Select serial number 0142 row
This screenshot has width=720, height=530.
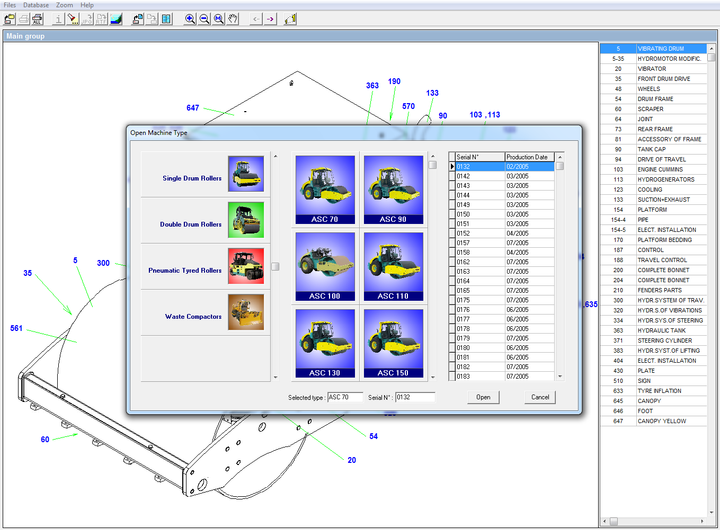tap(501, 176)
